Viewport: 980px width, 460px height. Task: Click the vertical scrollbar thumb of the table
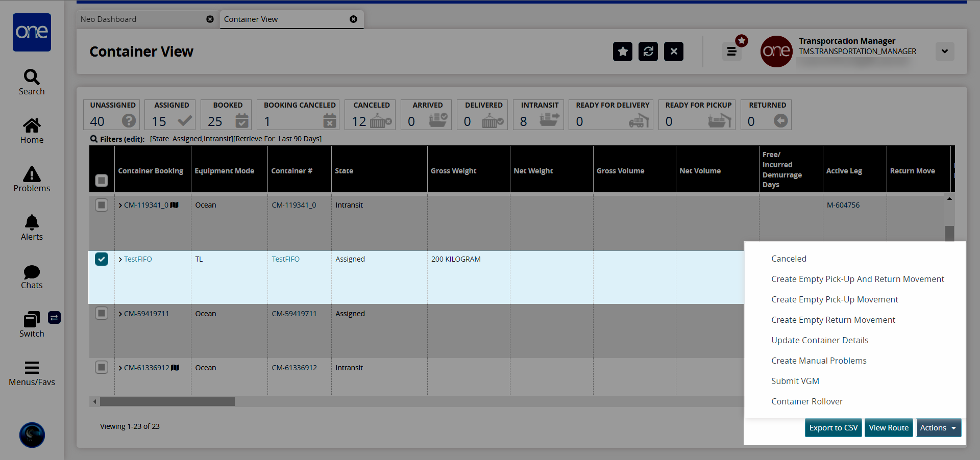pos(949,234)
